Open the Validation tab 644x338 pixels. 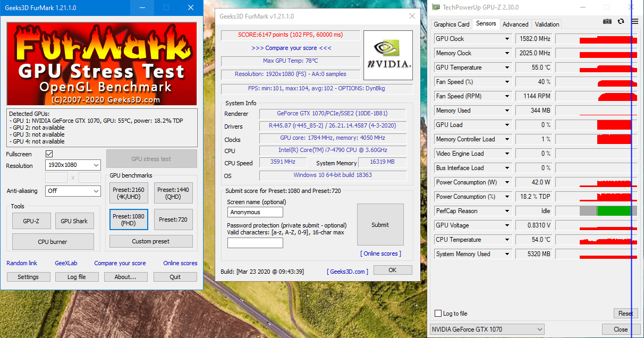tap(547, 24)
